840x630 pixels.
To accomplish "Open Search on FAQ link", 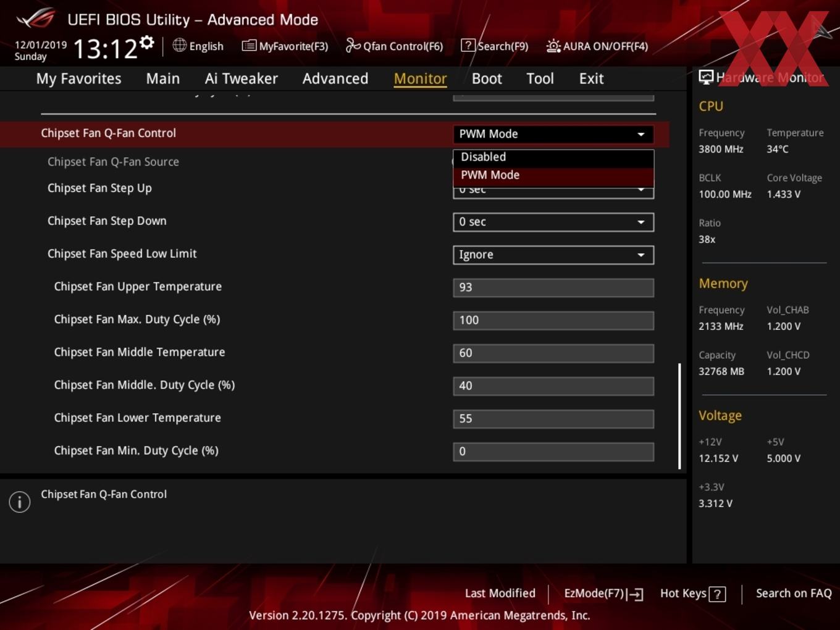I will [794, 594].
